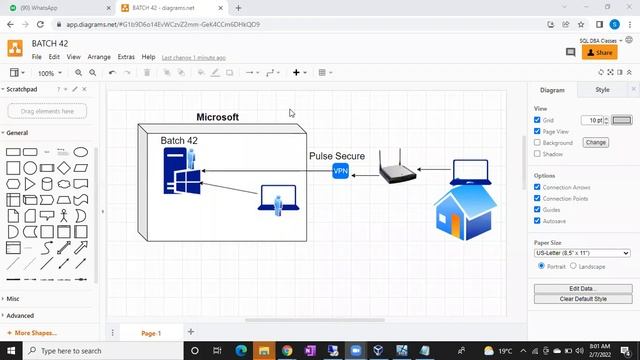Open the Edit menu
Screen dimensions: 640x360
point(54,57)
